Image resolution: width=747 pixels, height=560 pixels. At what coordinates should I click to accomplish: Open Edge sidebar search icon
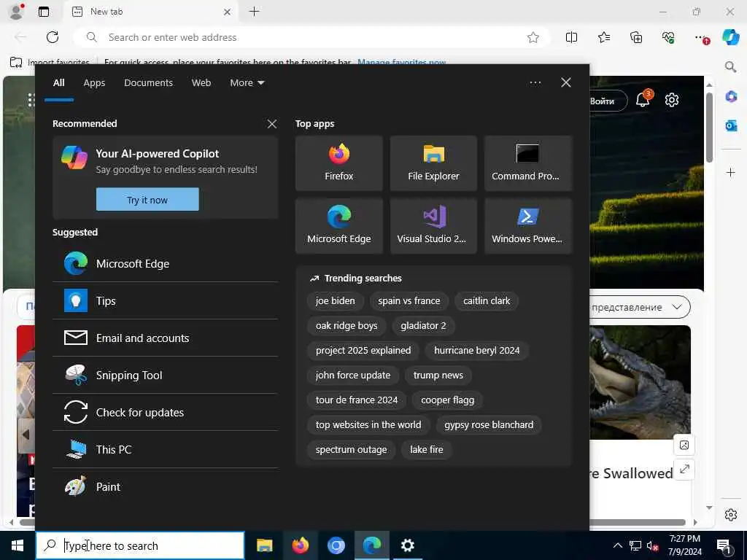coord(730,66)
